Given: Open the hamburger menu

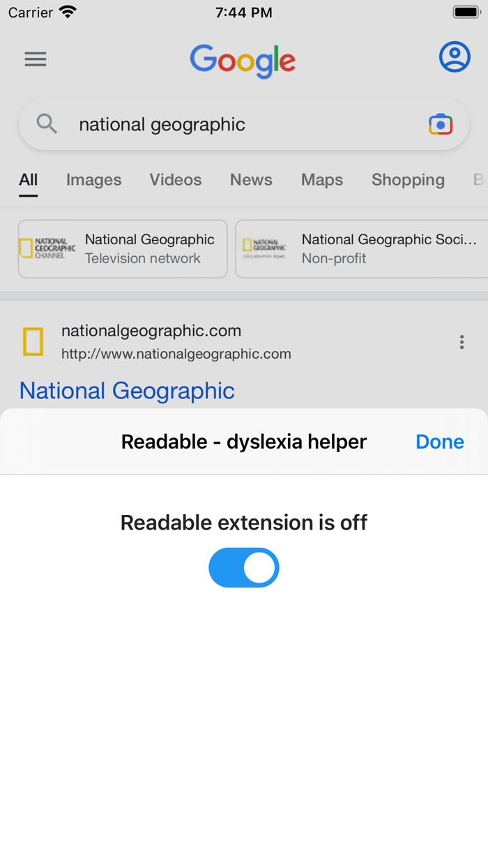Looking at the screenshot, I should coord(35,59).
